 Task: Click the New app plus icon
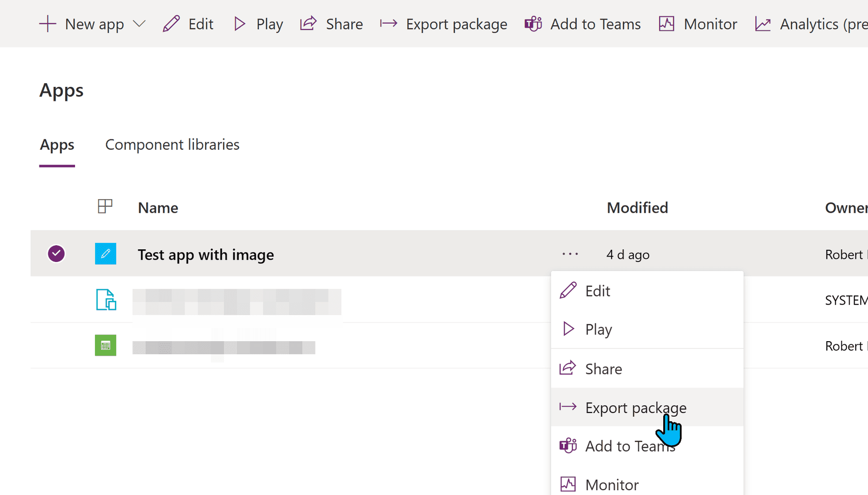47,24
